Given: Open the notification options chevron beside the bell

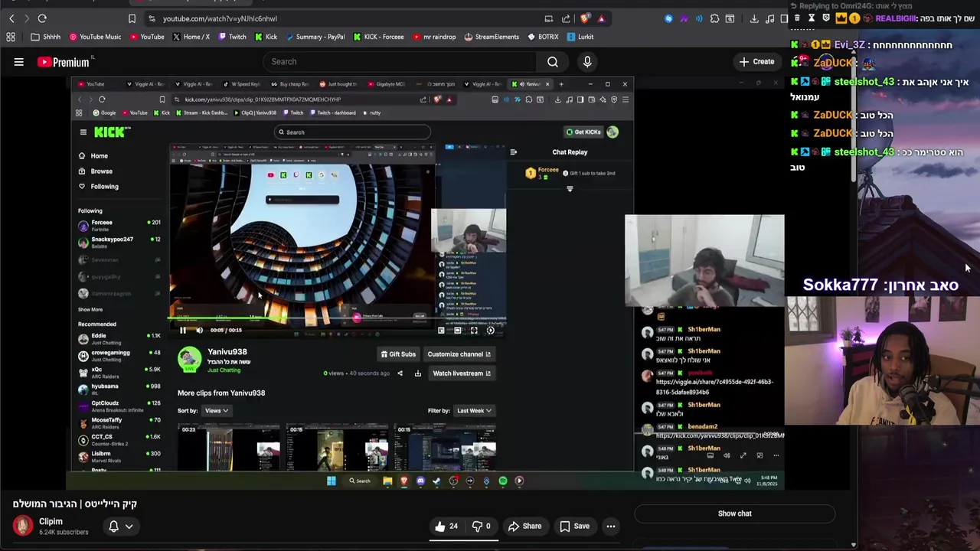Looking at the screenshot, I should coord(129,526).
